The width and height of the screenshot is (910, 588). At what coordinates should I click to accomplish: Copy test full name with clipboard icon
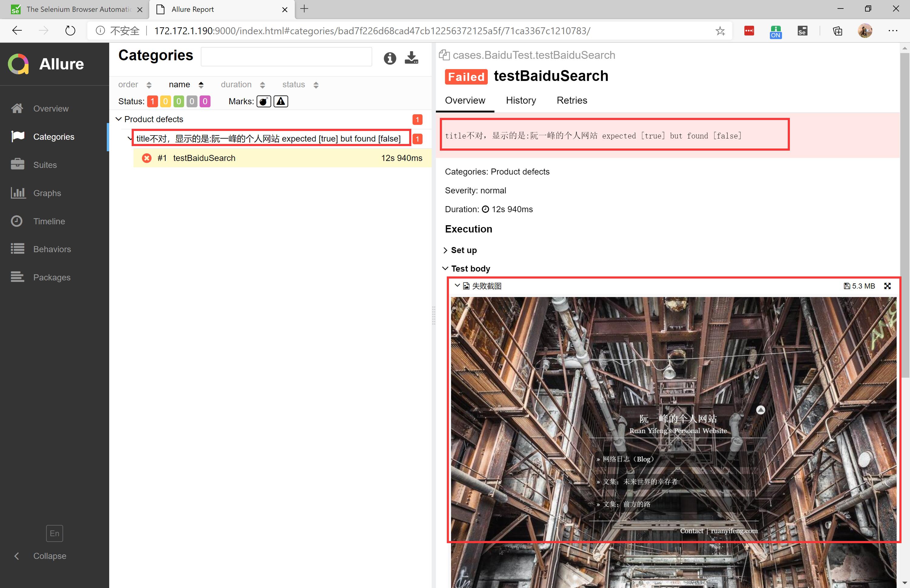click(444, 55)
